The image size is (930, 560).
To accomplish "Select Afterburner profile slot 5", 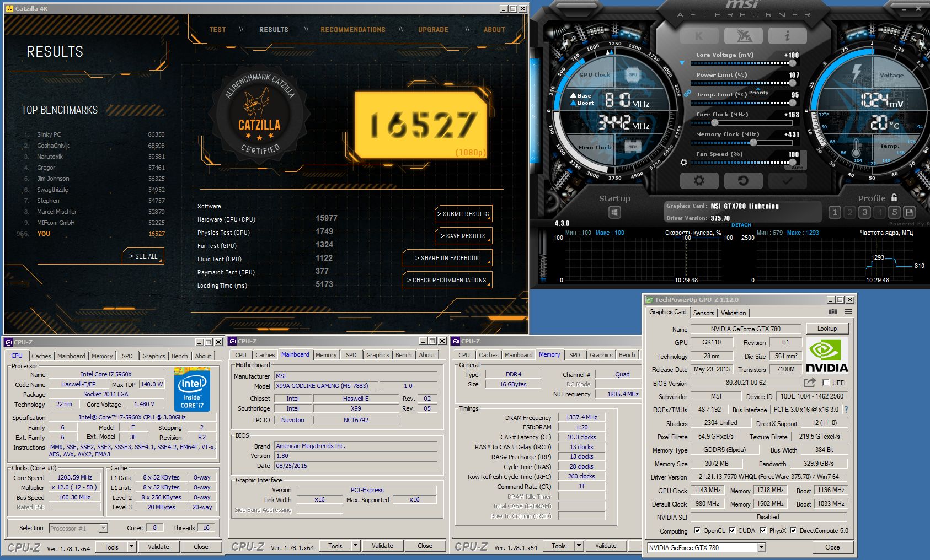I will coord(894,212).
